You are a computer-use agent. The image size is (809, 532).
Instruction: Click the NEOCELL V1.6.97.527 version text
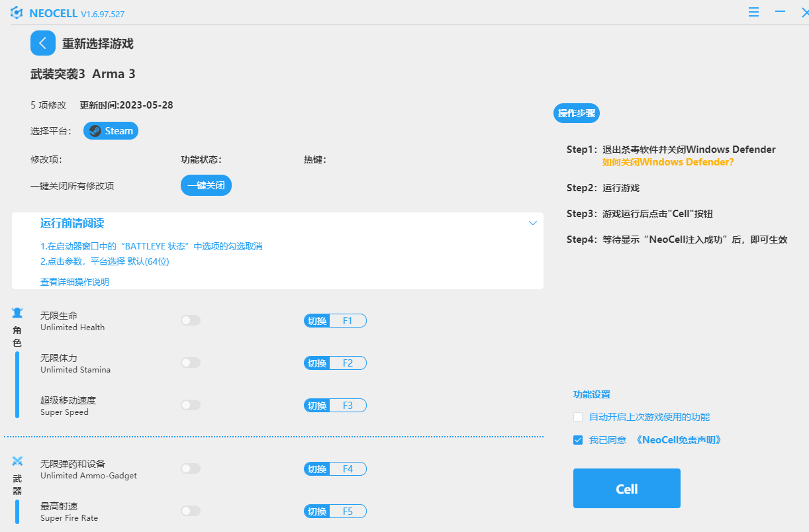pos(77,13)
